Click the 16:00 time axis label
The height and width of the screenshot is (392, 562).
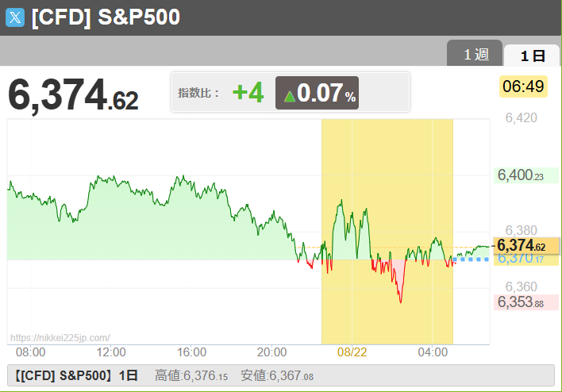pyautogui.click(x=191, y=352)
